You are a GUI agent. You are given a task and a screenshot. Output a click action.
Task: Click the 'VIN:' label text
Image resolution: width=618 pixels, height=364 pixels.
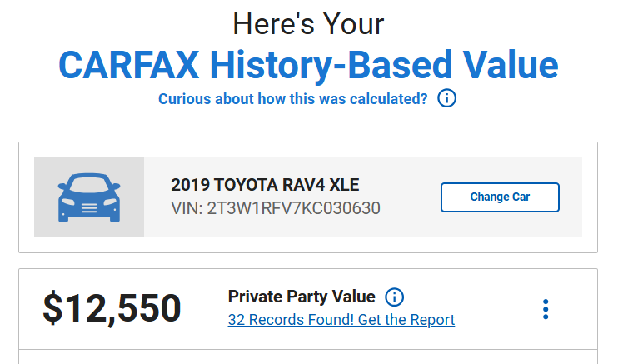pos(187,208)
